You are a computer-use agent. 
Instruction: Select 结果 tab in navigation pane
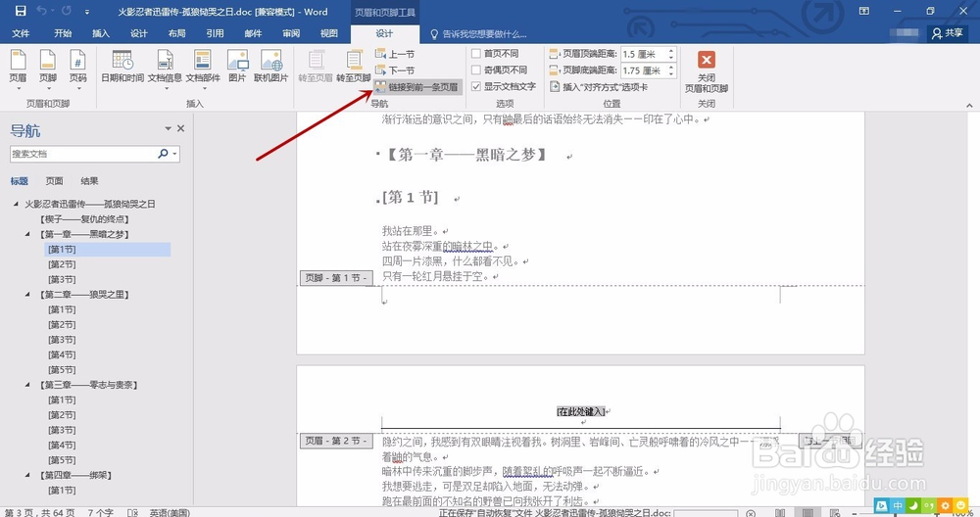89,181
